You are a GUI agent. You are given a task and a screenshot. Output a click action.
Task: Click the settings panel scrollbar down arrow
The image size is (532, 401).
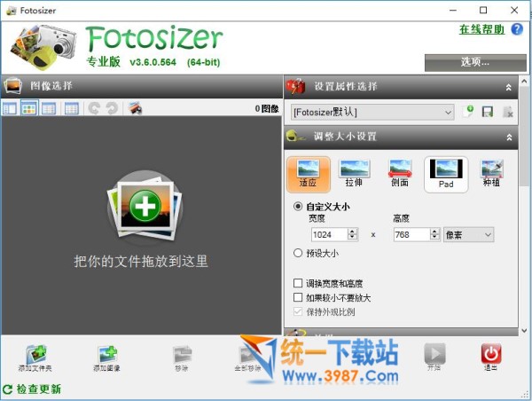(524, 330)
